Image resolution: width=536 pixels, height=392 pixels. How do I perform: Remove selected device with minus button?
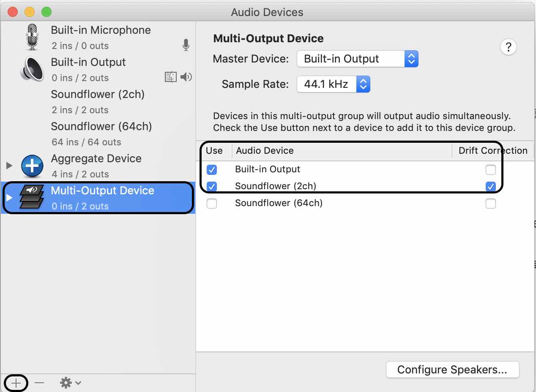pos(39,383)
